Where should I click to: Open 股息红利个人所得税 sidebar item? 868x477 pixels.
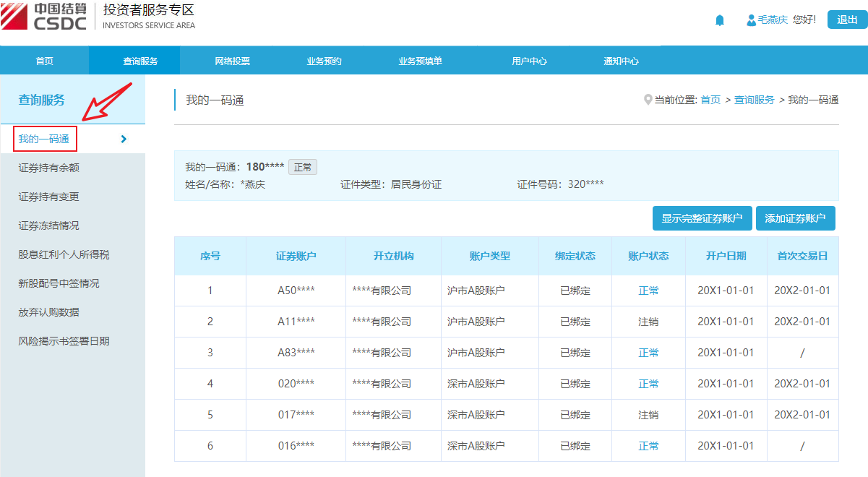point(64,254)
